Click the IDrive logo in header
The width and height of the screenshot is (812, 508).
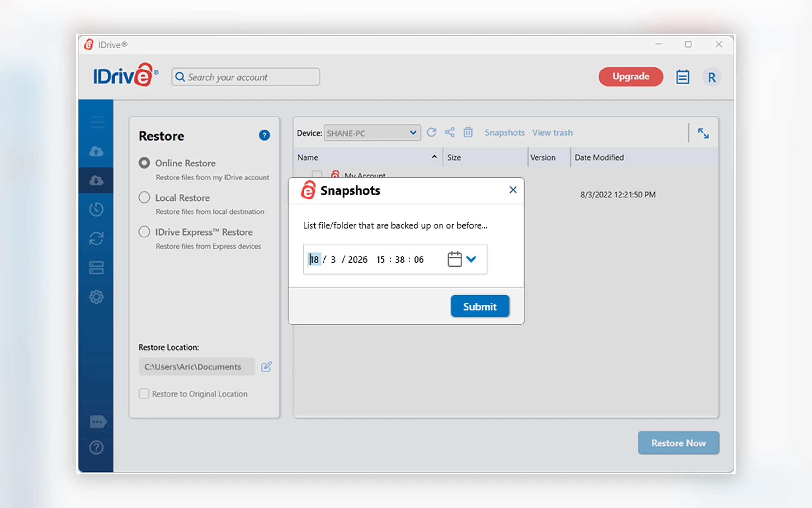(x=126, y=75)
